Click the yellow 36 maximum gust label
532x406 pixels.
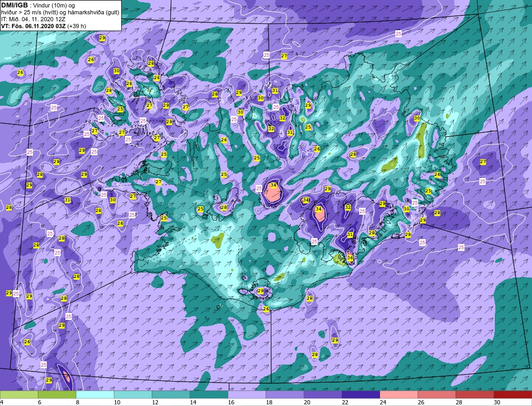click(x=351, y=258)
